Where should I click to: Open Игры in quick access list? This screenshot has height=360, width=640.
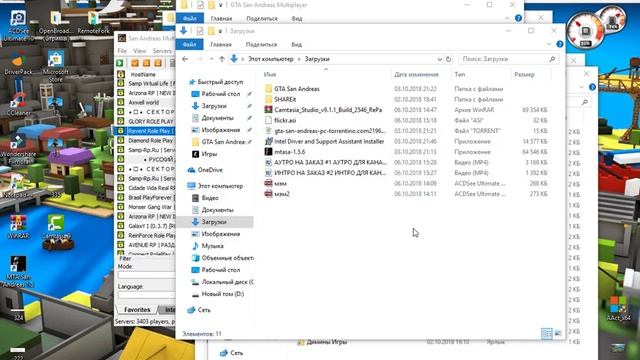(x=209, y=154)
